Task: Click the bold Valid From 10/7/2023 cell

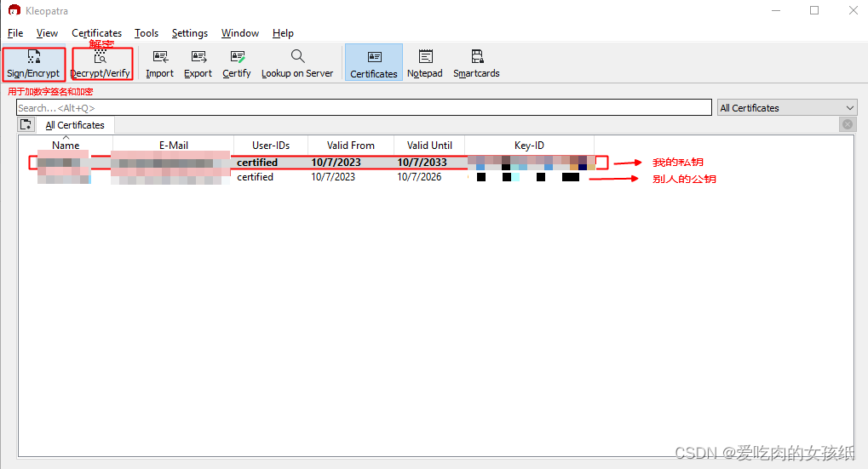Action: 336,163
